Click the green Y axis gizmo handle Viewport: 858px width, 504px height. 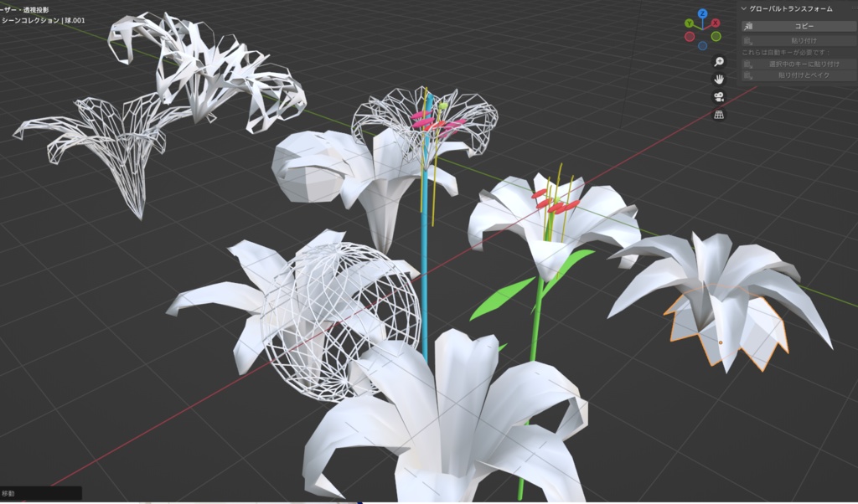coord(689,23)
